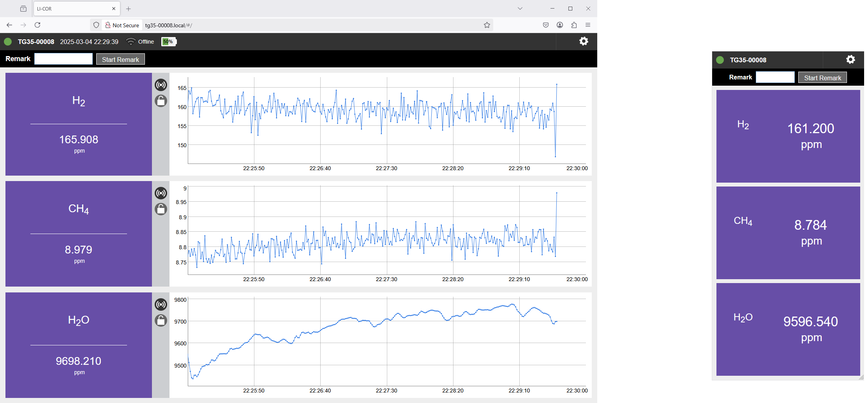This screenshot has height=403, width=868.
Task: Toggle the H2 chart axis lock
Action: [161, 101]
